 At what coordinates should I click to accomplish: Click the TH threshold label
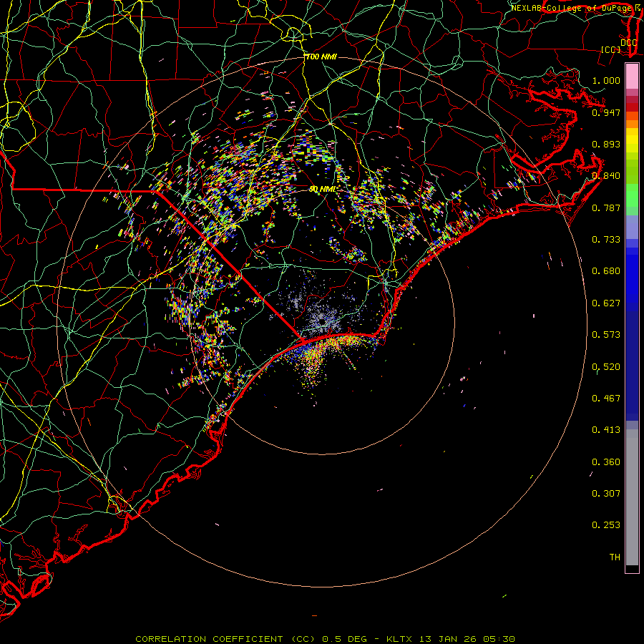(x=615, y=557)
